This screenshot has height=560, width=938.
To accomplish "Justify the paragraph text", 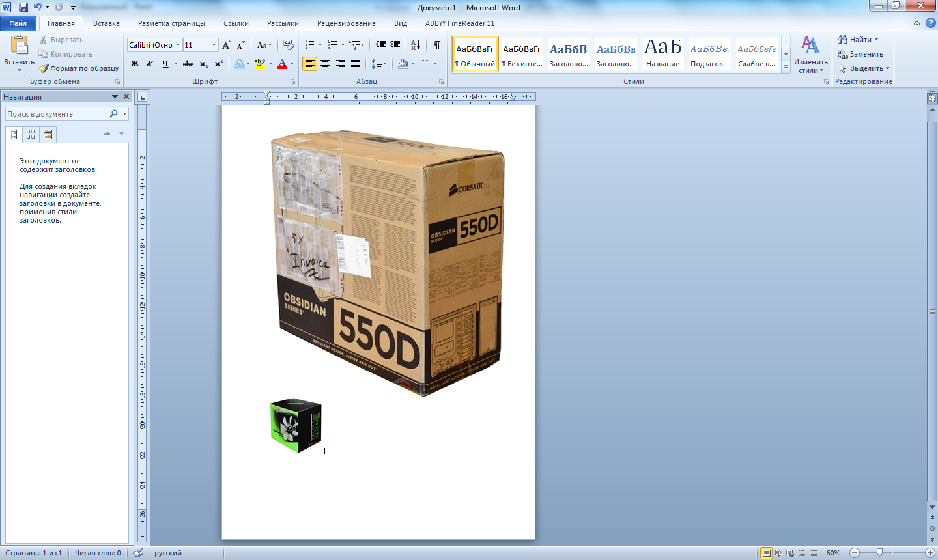I will pyautogui.click(x=356, y=64).
